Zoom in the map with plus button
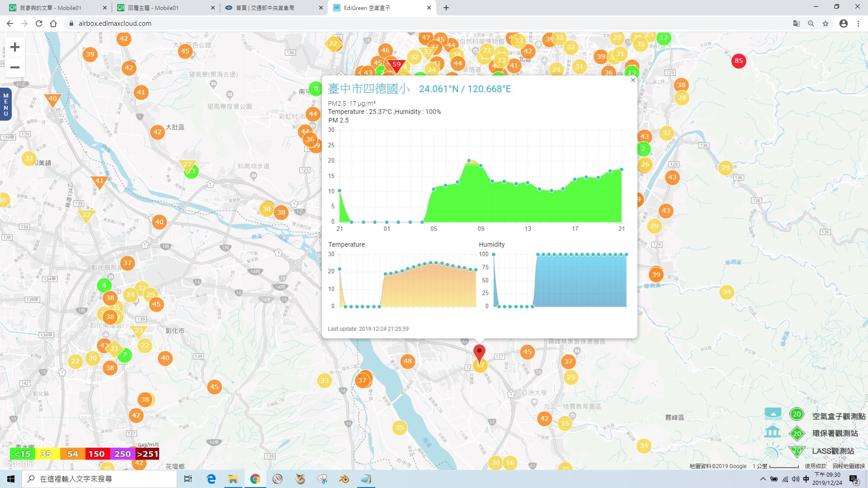The width and height of the screenshot is (868, 488). 15,47
